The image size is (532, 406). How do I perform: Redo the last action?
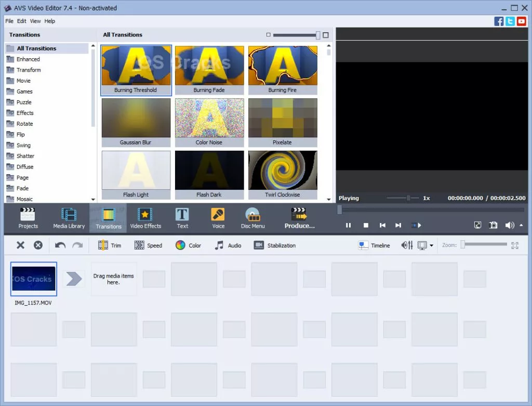(x=78, y=245)
